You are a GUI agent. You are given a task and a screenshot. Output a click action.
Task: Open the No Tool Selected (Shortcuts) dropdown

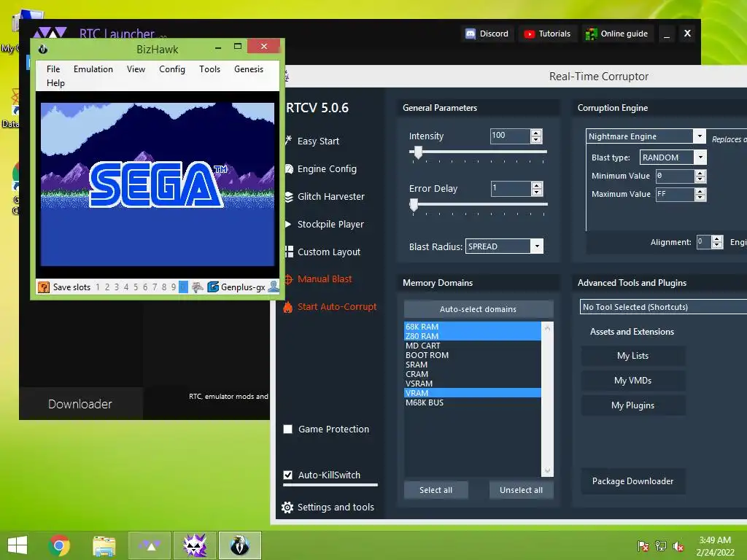[663, 307]
